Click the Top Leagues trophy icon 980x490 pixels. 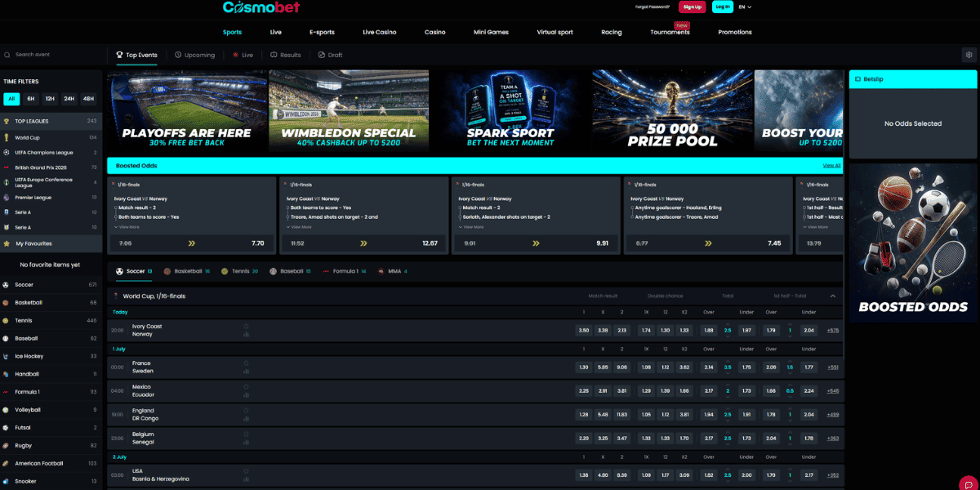pos(7,121)
